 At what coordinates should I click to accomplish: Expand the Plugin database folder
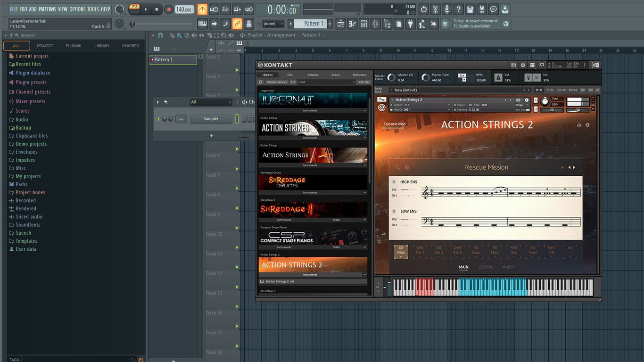[x=33, y=73]
